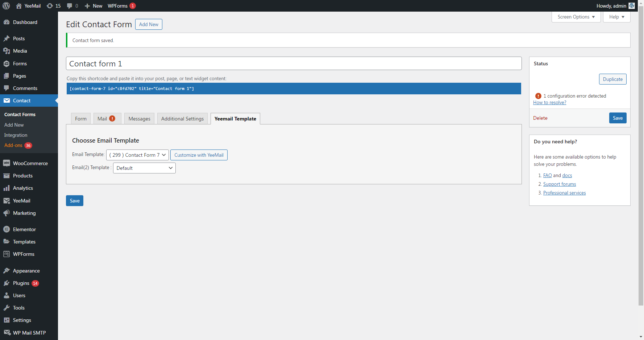
Task: Open Contact Forms submenu item
Action: pyautogui.click(x=20, y=114)
